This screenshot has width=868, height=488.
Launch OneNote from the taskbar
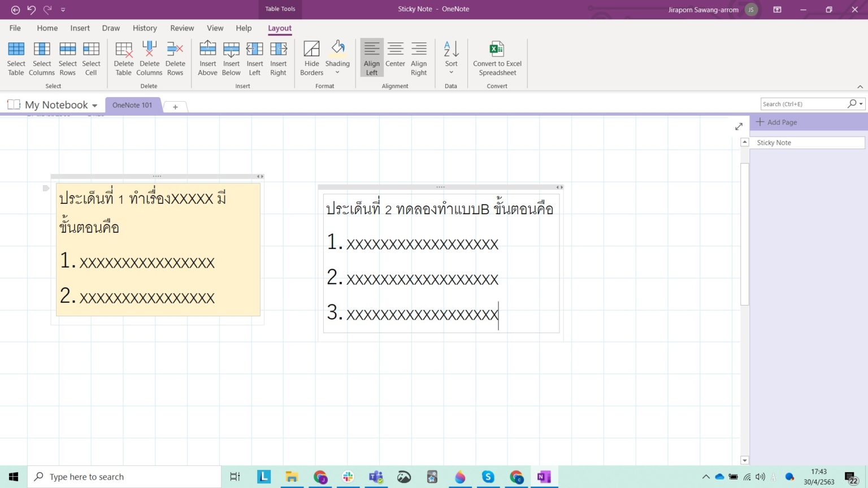[543, 477]
